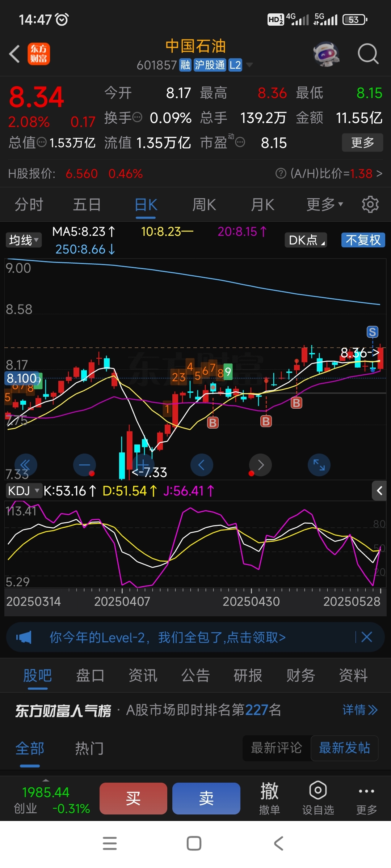Toggle the 不复权 adjustment option
Screen dimensions: 391x868
click(x=363, y=240)
